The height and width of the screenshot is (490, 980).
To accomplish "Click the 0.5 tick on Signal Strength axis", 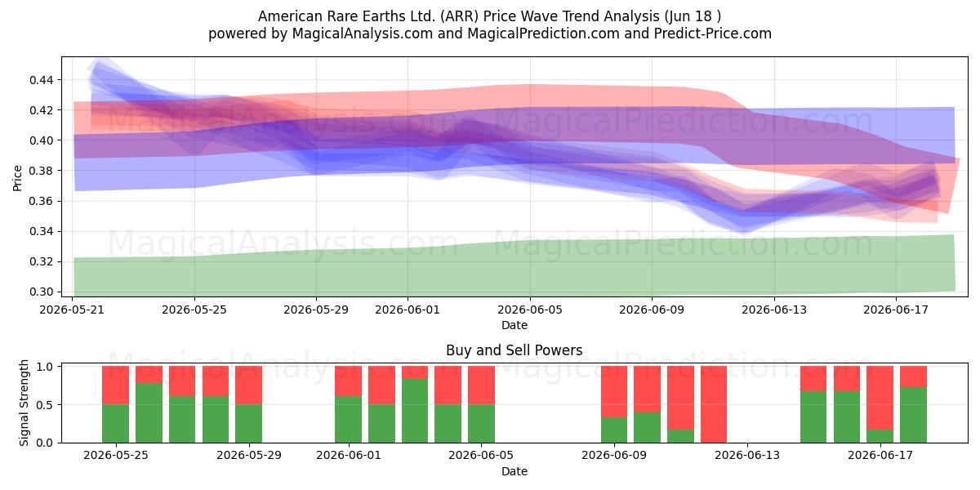I will 46,404.
